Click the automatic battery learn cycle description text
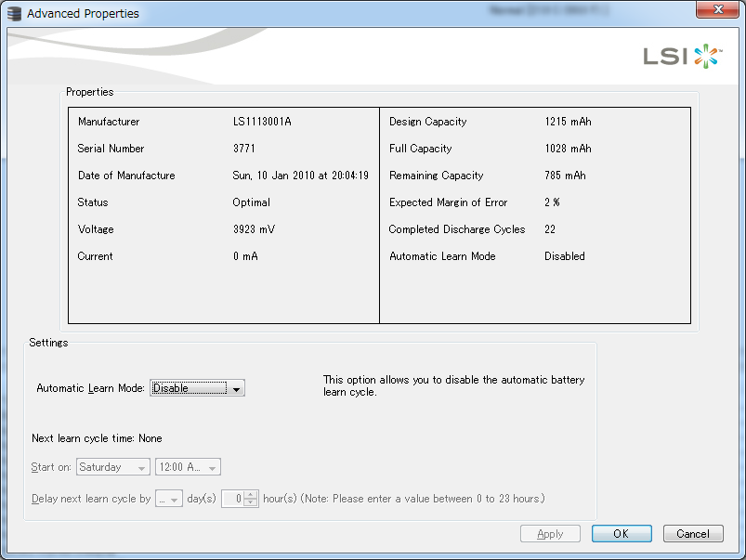746x560 pixels. 454,385
